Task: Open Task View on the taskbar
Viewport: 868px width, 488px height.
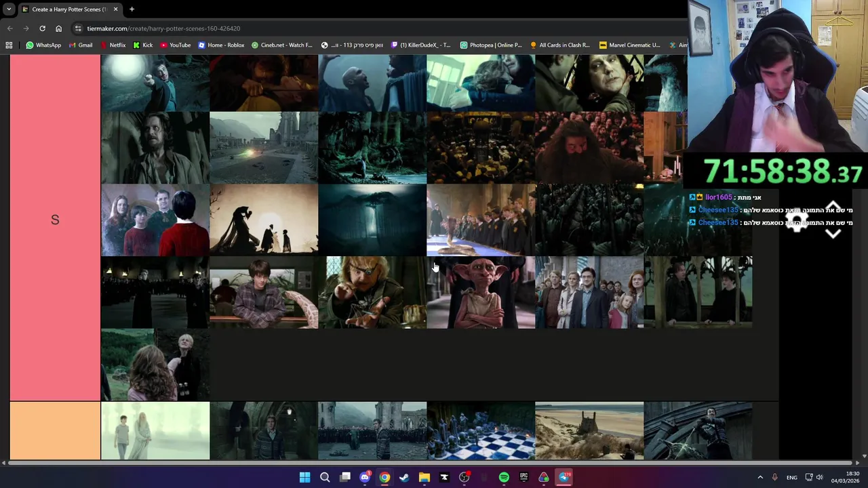Action: tap(345, 477)
